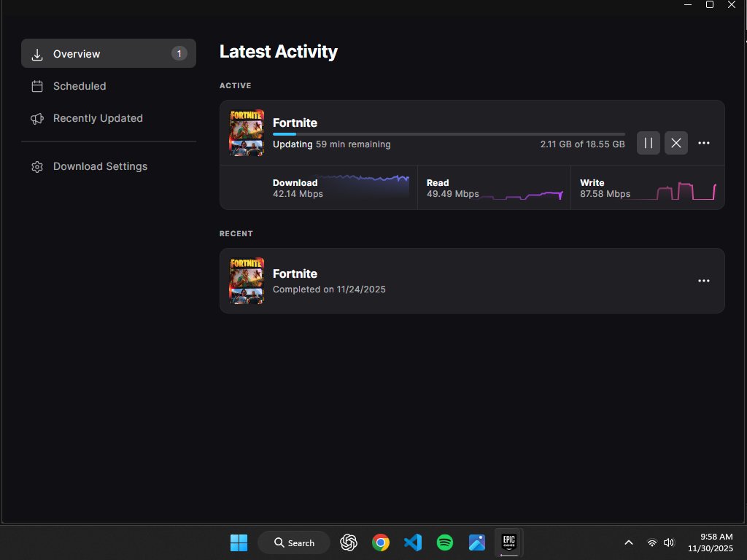This screenshot has height=560, width=747.
Task: Open the Photos app from taskbar
Action: click(x=477, y=542)
